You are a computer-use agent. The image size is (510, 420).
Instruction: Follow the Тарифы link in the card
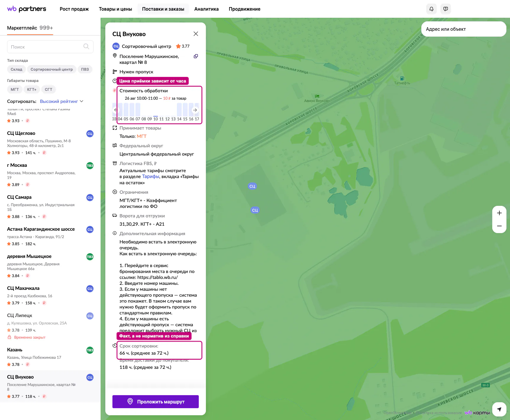151,177
